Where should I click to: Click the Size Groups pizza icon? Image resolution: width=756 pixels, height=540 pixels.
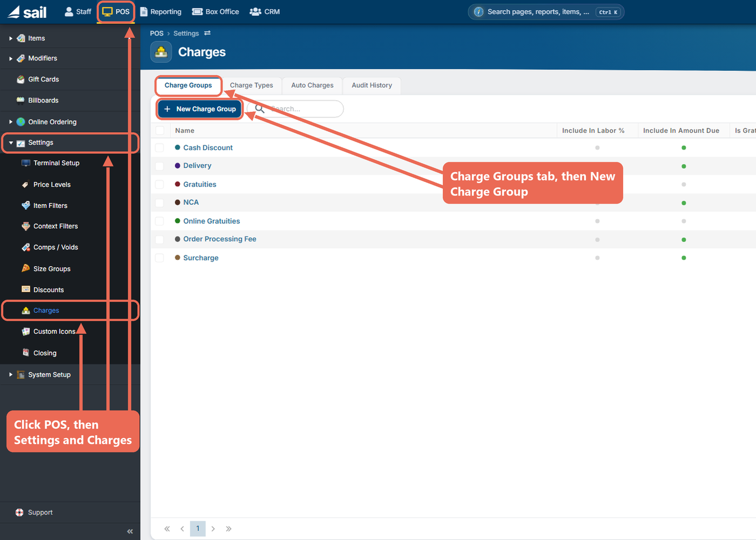[26, 268]
